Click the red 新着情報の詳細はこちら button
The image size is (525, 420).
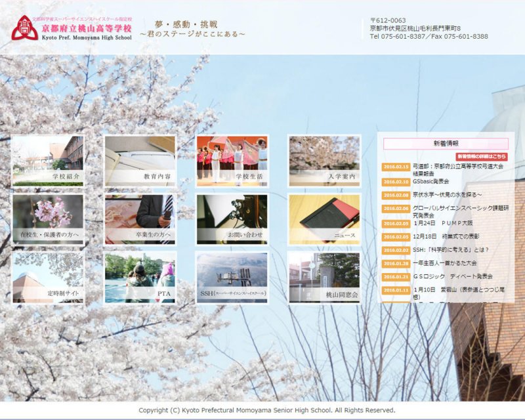(482, 157)
